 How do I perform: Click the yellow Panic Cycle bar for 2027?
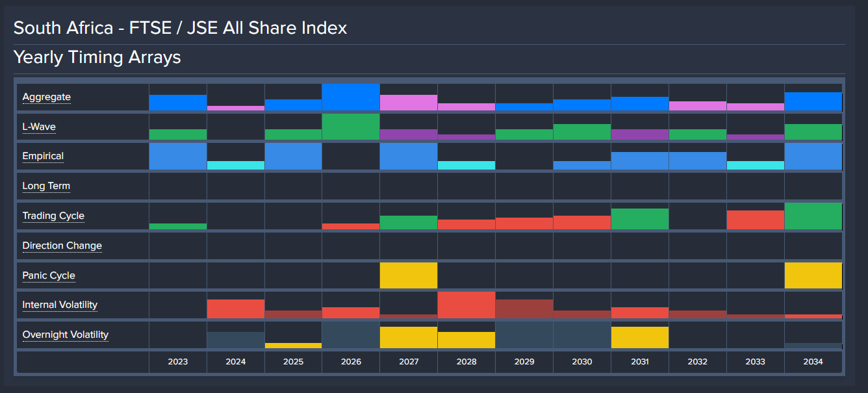(x=409, y=275)
